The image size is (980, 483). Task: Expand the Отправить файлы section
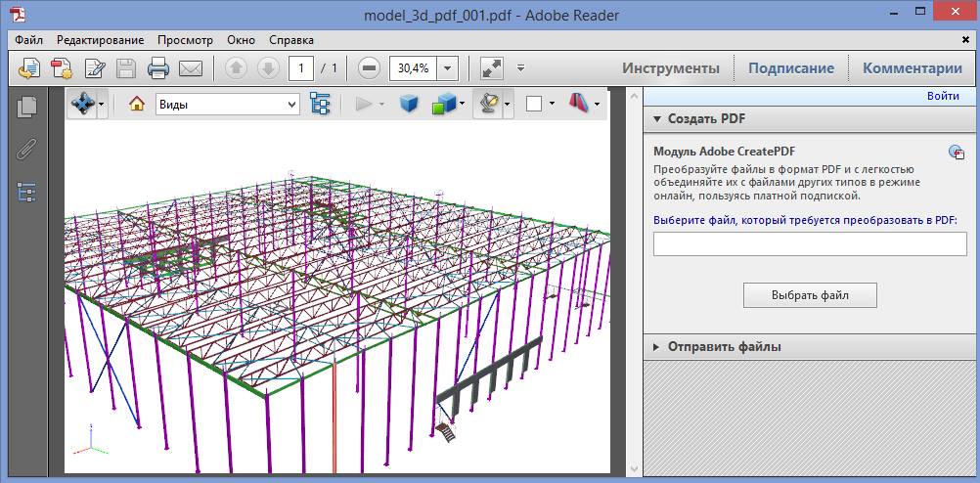coord(724,346)
